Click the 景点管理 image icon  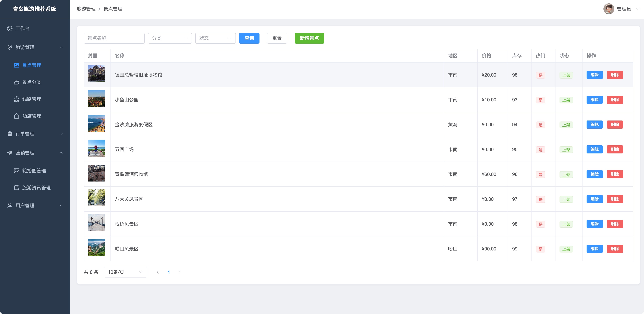(17, 65)
